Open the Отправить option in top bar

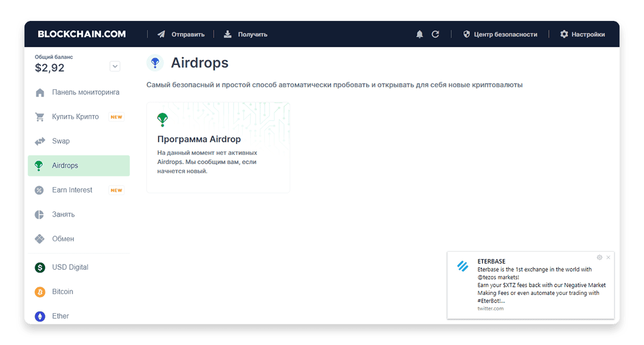pos(188,34)
